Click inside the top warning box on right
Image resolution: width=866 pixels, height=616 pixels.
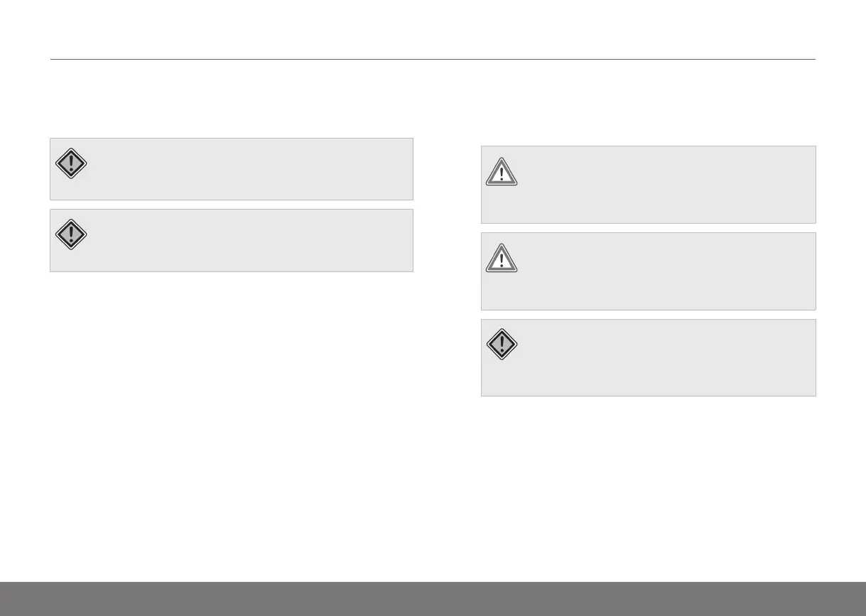[x=661, y=185]
